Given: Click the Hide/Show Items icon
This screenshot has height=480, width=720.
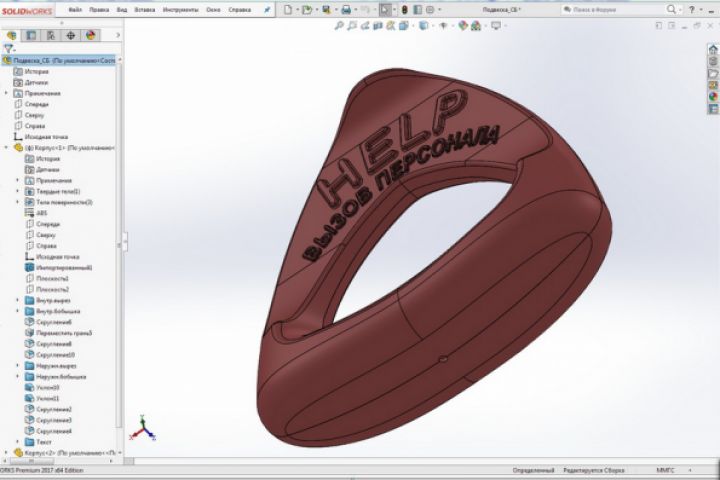Looking at the screenshot, I should click(x=443, y=26).
